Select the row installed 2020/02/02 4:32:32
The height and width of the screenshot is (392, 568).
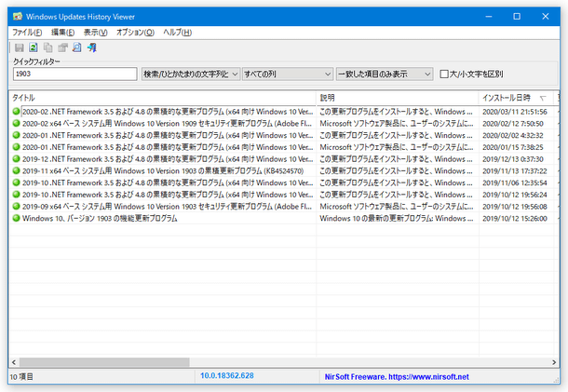point(284,135)
